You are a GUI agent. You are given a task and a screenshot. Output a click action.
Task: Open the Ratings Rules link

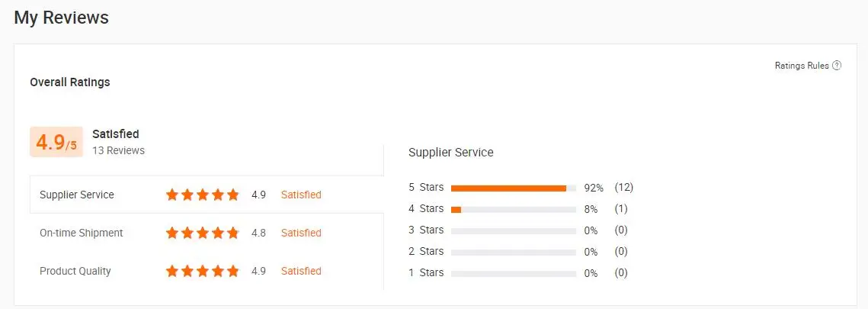(x=802, y=66)
